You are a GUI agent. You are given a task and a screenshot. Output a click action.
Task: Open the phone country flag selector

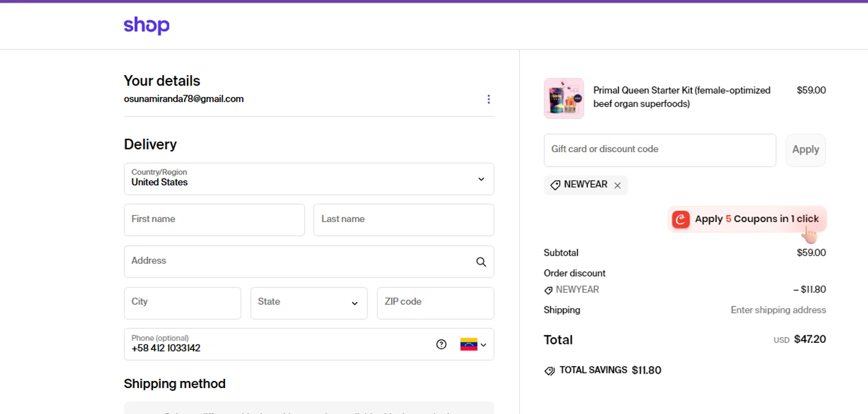coord(473,345)
